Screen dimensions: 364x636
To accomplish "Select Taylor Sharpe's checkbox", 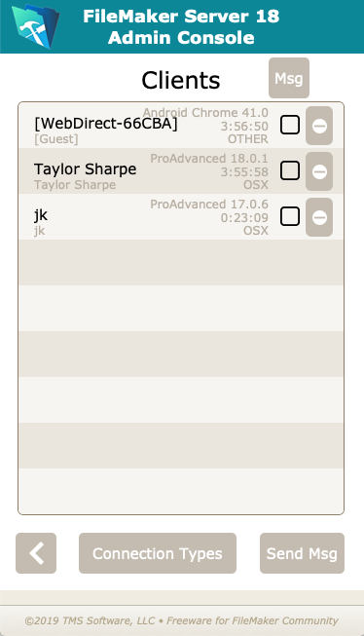I will point(290,170).
